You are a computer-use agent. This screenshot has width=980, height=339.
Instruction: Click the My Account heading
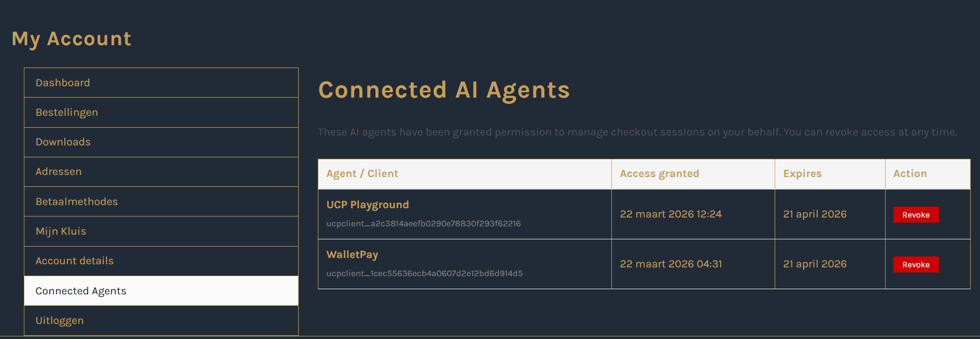click(71, 38)
